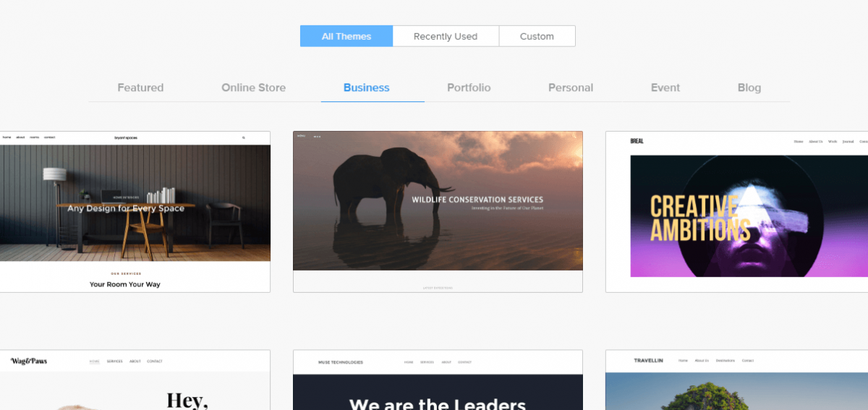Select the Business category tab

367,87
